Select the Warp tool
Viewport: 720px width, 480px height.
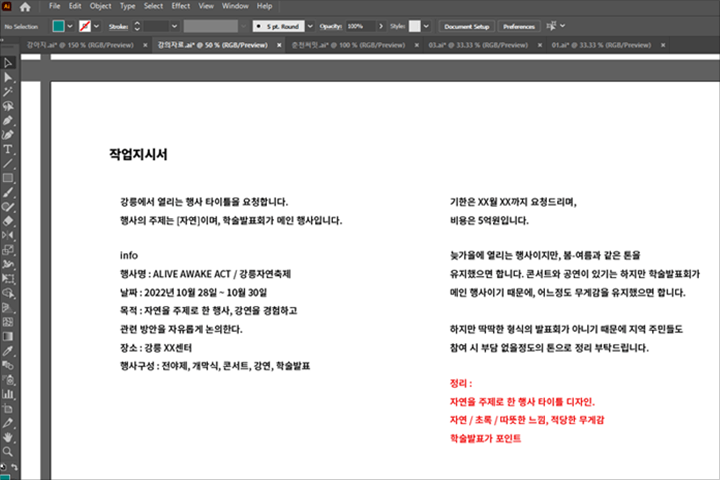[8, 265]
